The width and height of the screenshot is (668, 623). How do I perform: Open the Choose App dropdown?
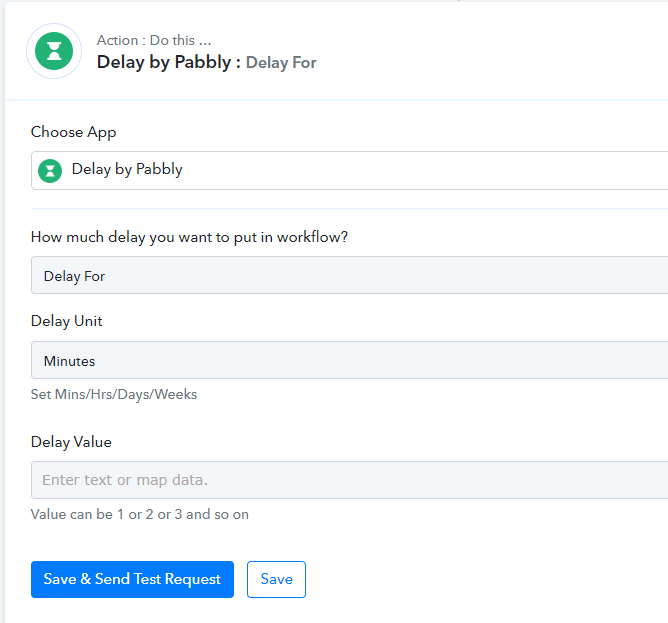coord(349,170)
